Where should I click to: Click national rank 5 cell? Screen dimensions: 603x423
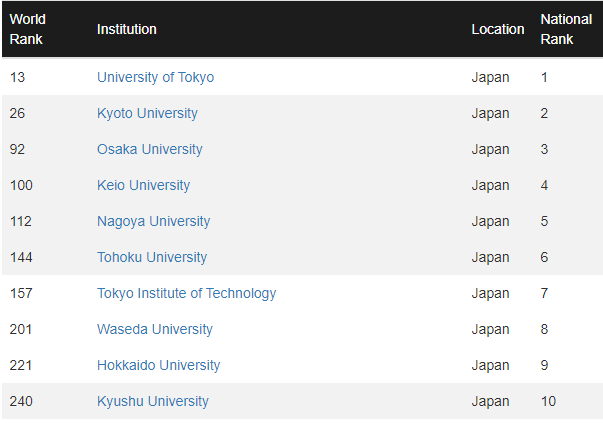click(544, 221)
